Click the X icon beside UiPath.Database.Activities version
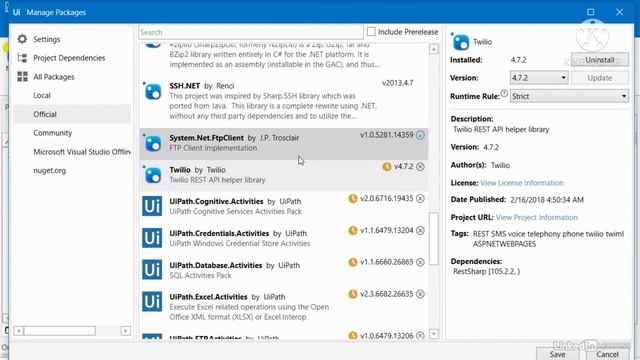Viewport: 640px width, 360px height. [x=420, y=262]
